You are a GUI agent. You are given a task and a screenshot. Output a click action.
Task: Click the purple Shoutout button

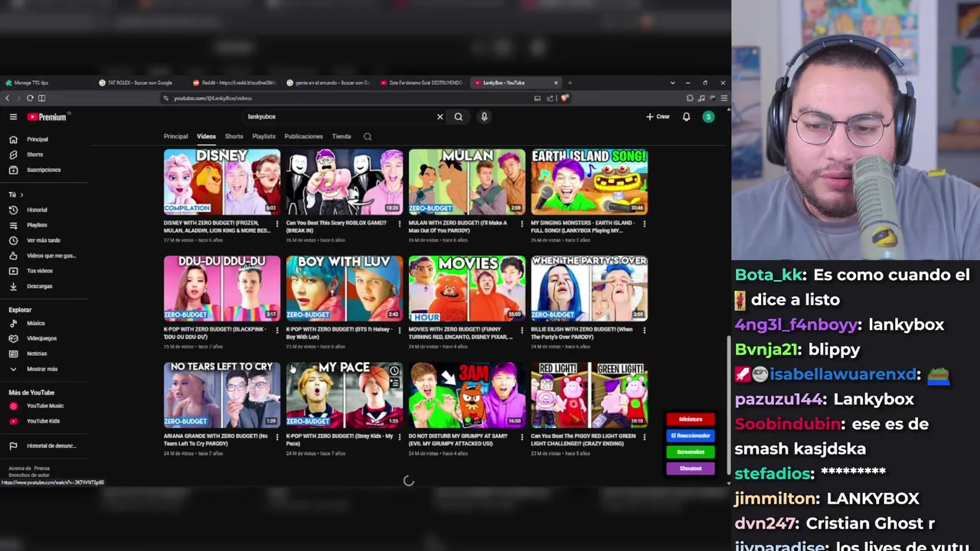(691, 468)
